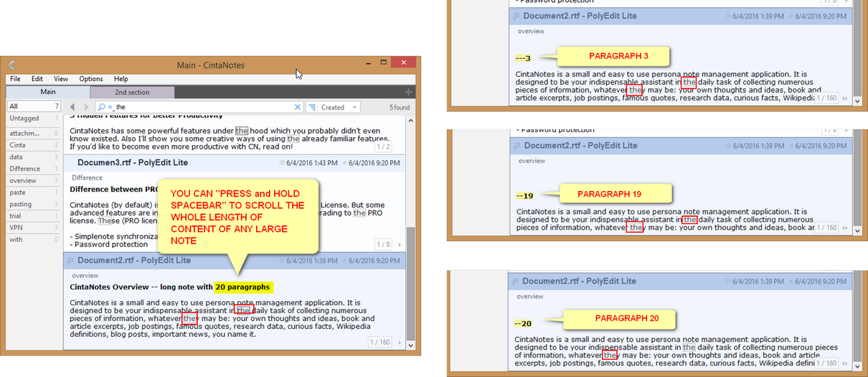Click '1 / 160' counter in PARAGRAPH 3 panel
The width and height of the screenshot is (868, 377).
coord(826,98)
